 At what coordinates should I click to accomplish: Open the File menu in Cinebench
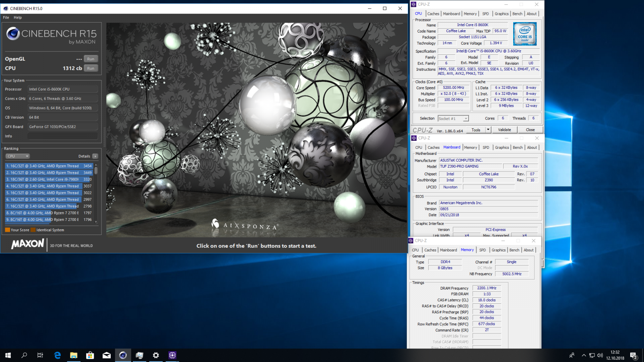coord(6,17)
